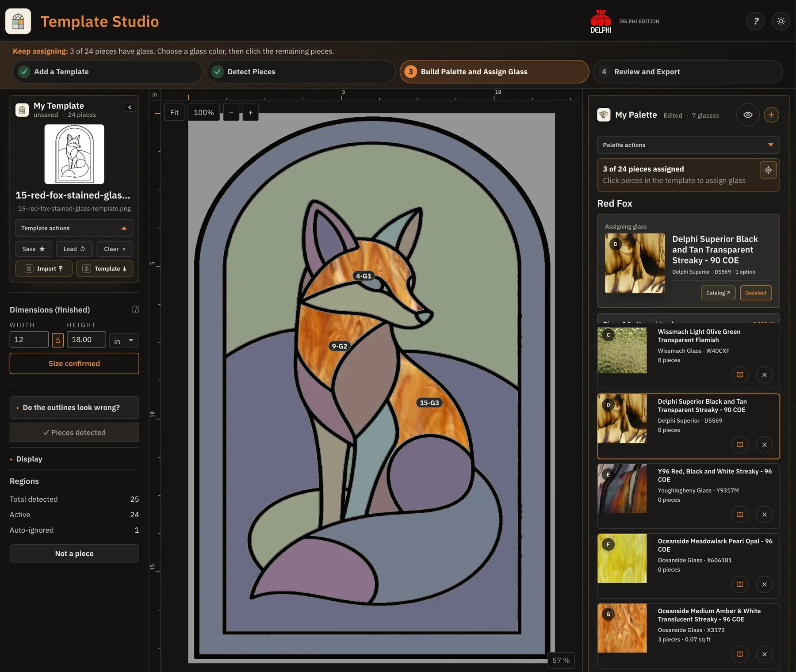
Task: Click the Load template button
Action: tap(74, 249)
